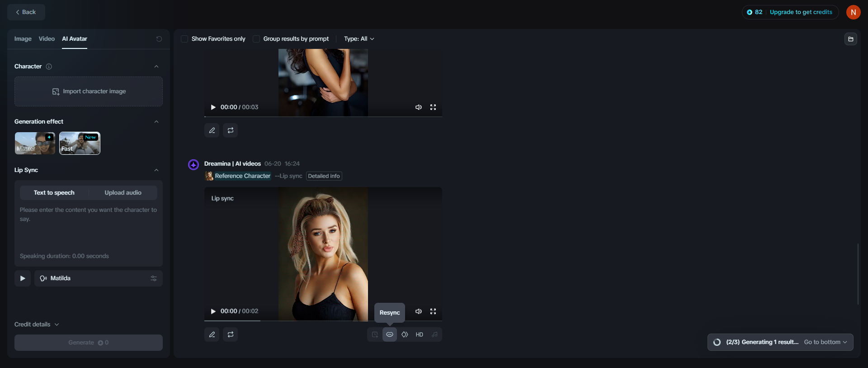The width and height of the screenshot is (868, 368).
Task: Click the "Dreamina | AI videos" title
Action: (x=232, y=164)
